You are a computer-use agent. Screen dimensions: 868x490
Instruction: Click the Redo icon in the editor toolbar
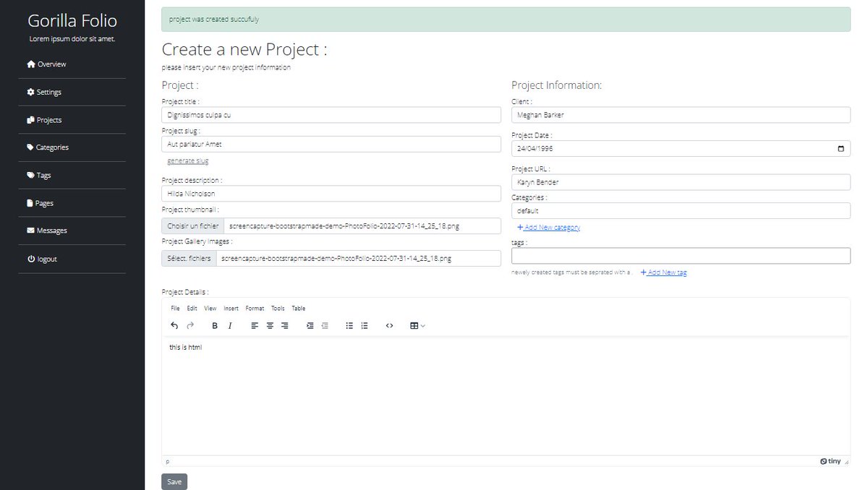click(190, 325)
